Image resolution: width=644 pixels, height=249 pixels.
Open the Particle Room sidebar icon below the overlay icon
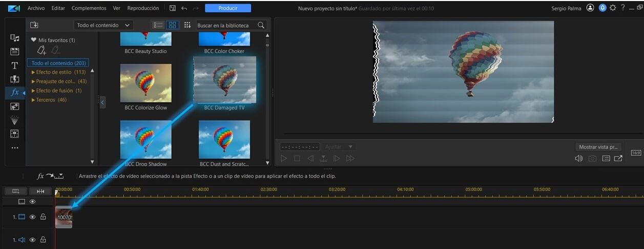point(15,120)
